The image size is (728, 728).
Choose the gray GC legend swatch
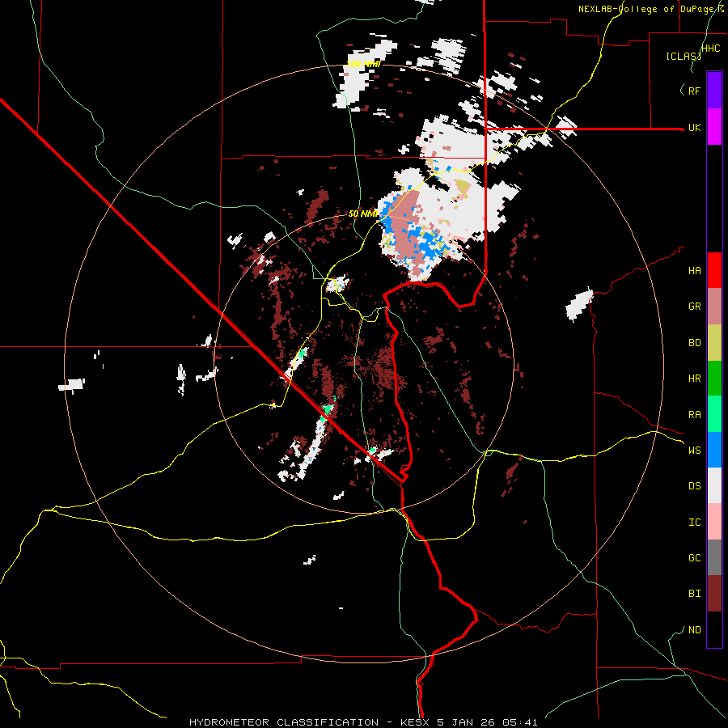(x=714, y=557)
